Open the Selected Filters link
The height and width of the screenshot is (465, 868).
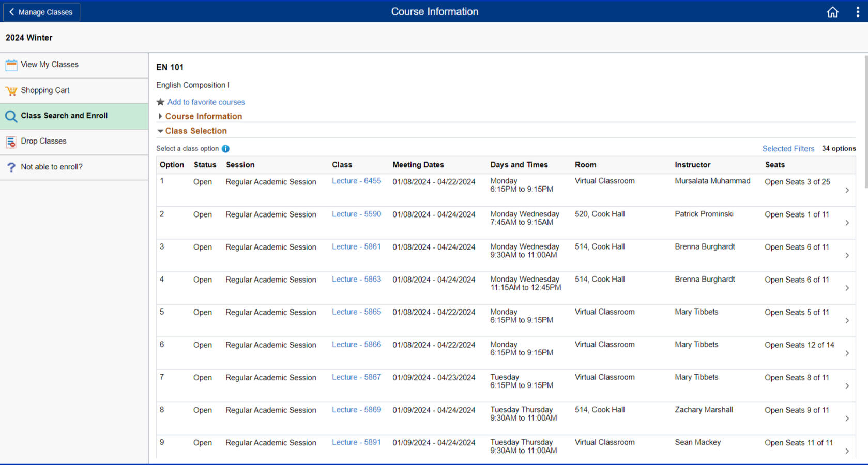click(x=788, y=149)
